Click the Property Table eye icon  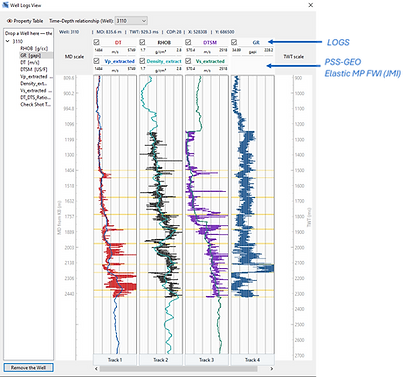[9, 21]
